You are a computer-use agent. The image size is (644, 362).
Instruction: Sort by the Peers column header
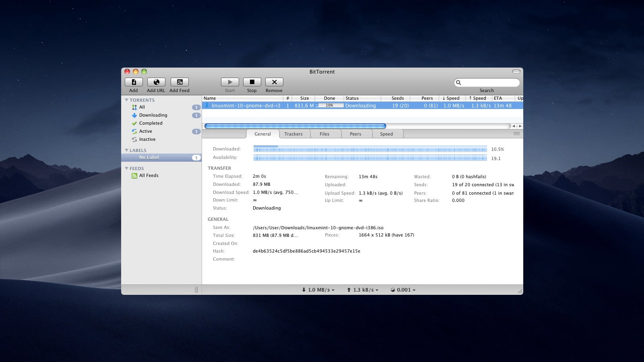[x=425, y=98]
